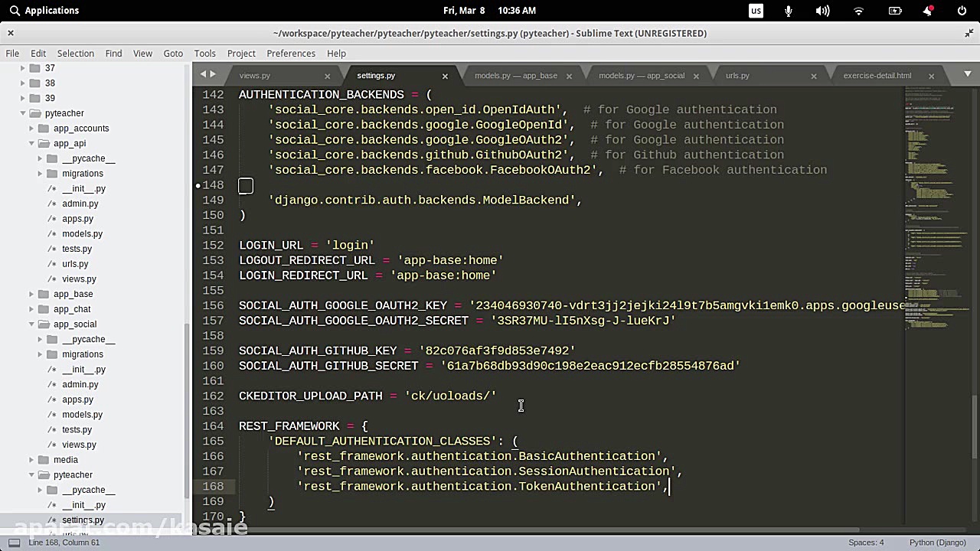The image size is (980, 551).
Task: Click the Spaces: 4 indentation setting
Action: (x=865, y=543)
